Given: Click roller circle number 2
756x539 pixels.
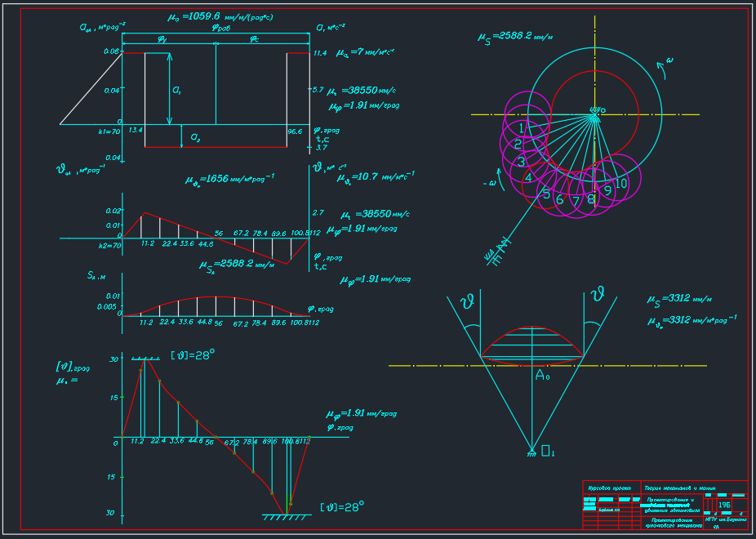Looking at the screenshot, I should tap(518, 144).
